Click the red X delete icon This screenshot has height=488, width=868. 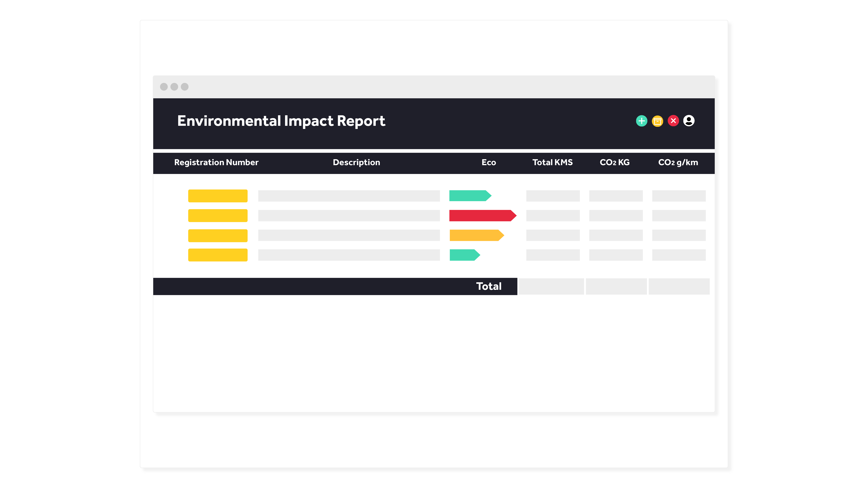[x=673, y=121]
